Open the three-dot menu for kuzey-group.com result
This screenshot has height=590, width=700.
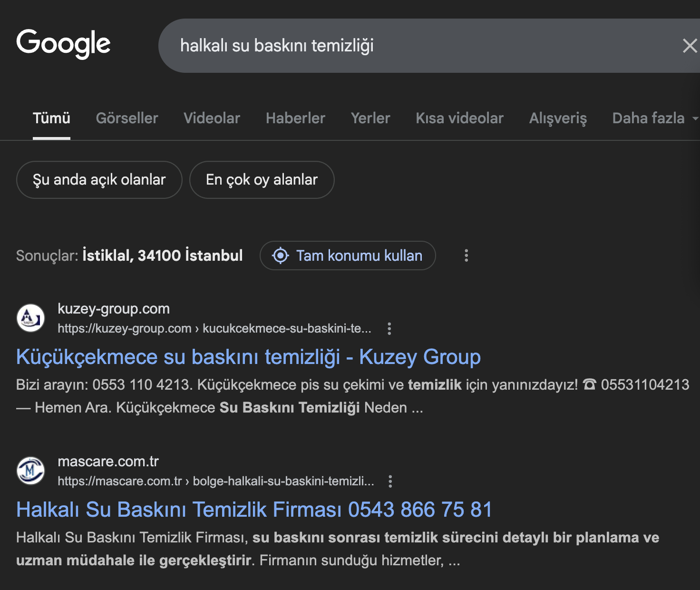[x=389, y=329]
